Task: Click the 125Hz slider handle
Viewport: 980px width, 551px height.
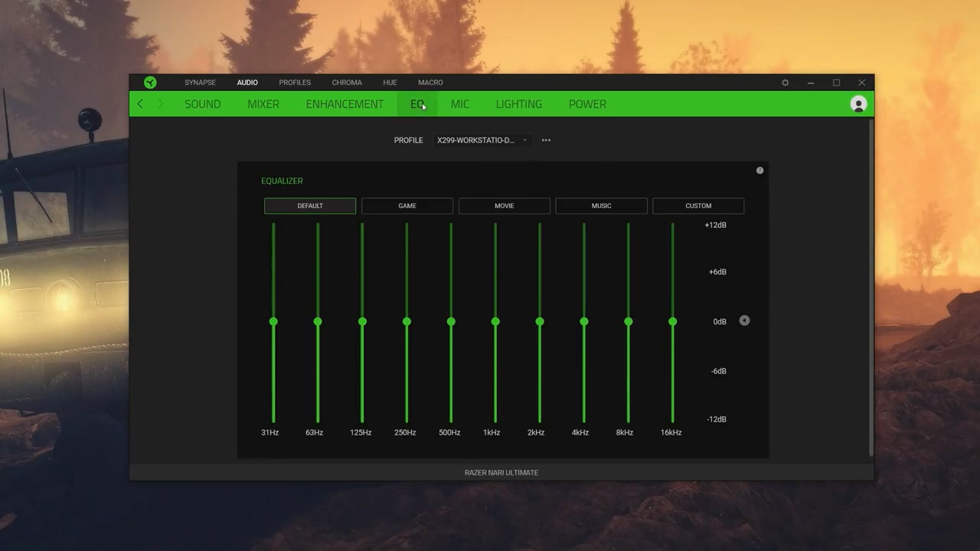Action: 362,321
